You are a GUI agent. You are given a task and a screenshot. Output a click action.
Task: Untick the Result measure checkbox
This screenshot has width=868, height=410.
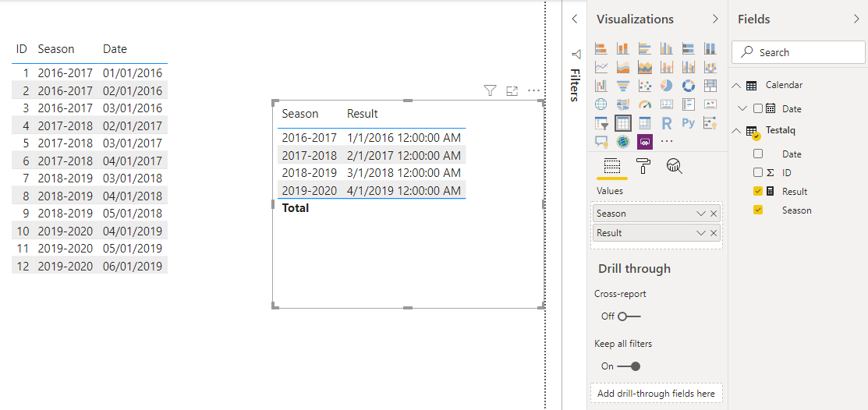(x=758, y=192)
